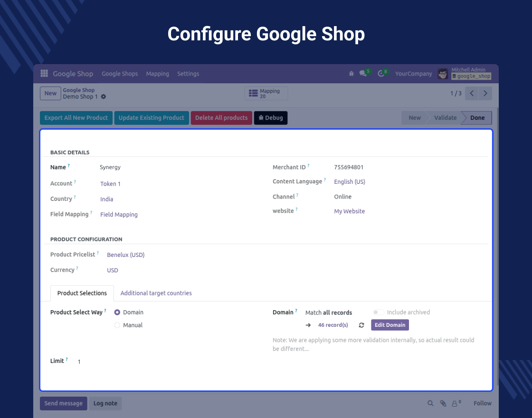Switch to Product Selections tab

[82, 293]
